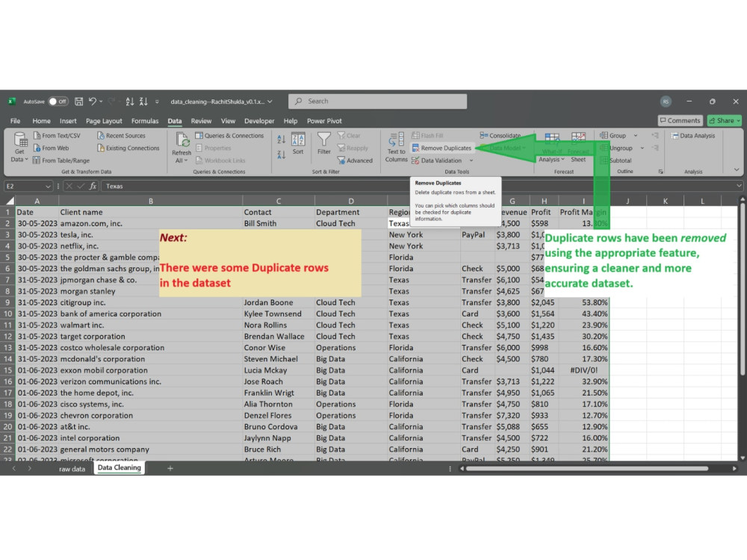Open the Power Pivot tab

[x=324, y=121]
